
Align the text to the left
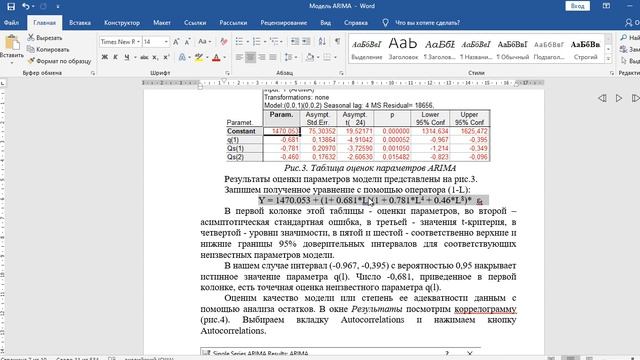[x=240, y=57]
